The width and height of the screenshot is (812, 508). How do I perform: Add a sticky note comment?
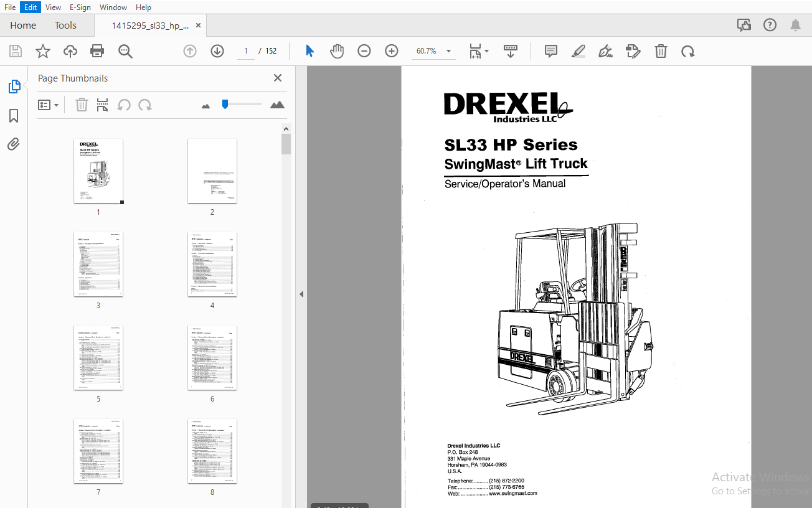click(x=551, y=51)
